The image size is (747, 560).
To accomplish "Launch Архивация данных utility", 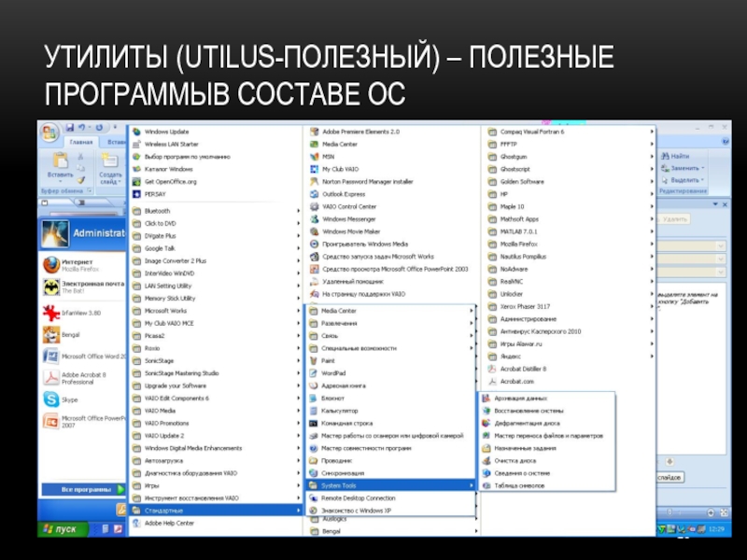I will coord(520,399).
